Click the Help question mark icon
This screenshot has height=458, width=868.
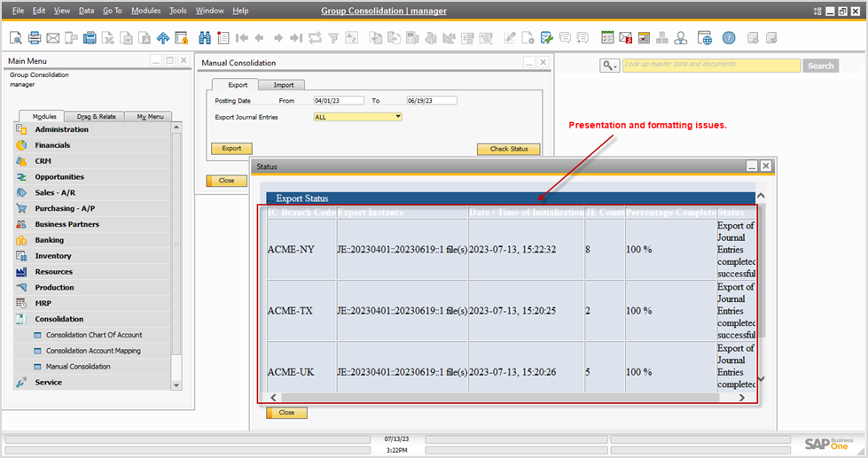728,38
